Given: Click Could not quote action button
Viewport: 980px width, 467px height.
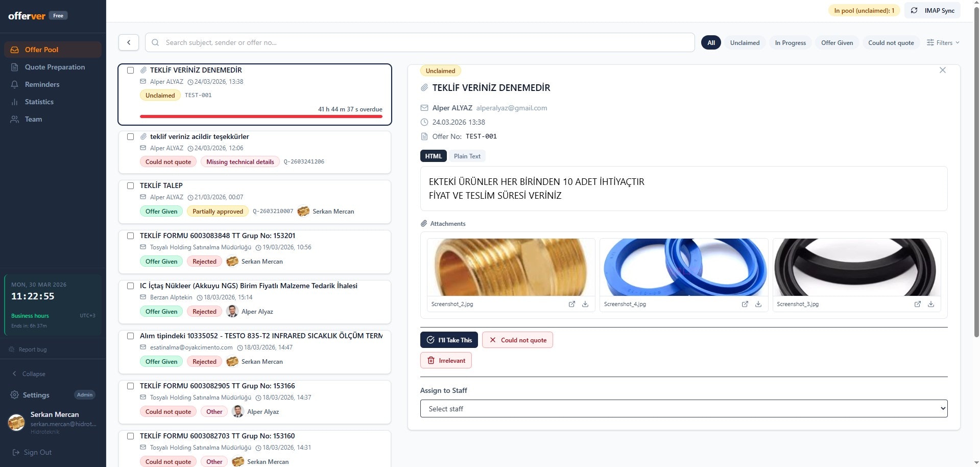Looking at the screenshot, I should coord(517,340).
